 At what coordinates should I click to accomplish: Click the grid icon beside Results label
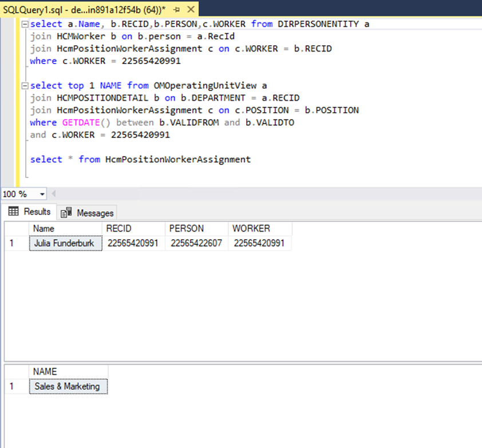(x=13, y=212)
